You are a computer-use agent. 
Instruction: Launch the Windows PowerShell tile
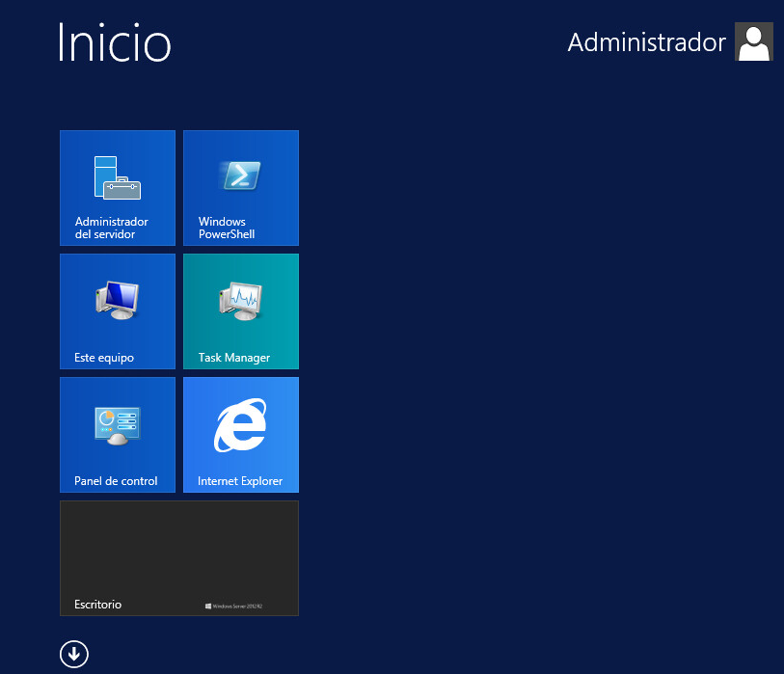241,188
